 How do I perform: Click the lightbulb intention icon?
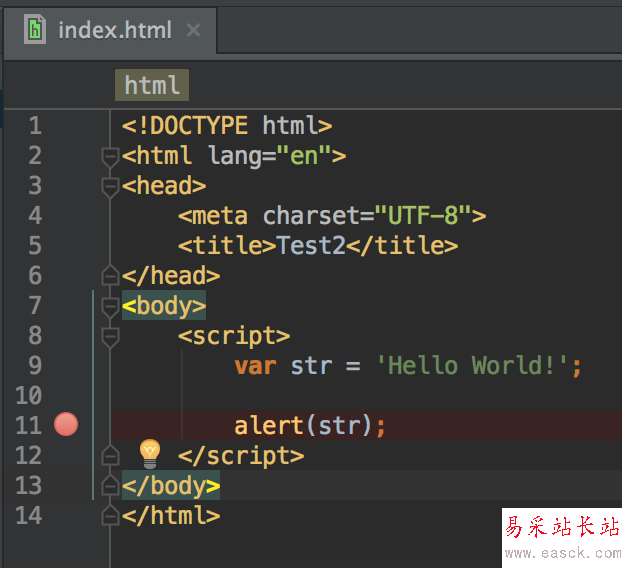(x=149, y=454)
